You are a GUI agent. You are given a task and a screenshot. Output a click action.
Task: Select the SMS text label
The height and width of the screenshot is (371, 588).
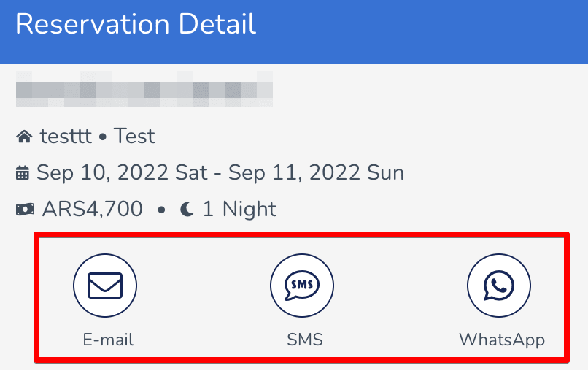[305, 340]
